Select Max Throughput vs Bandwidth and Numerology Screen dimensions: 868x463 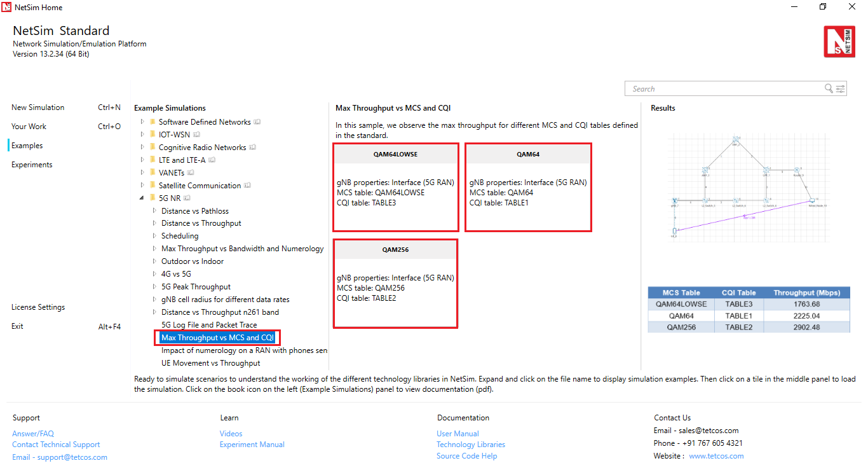tap(243, 249)
